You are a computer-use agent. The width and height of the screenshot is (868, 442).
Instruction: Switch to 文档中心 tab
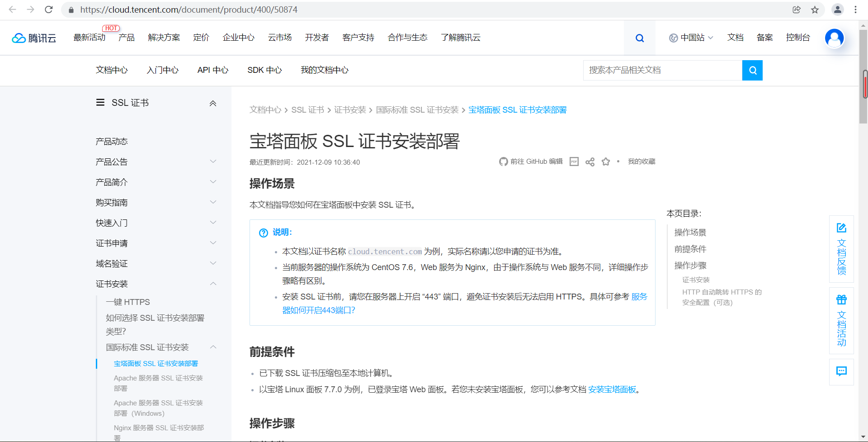pos(112,70)
